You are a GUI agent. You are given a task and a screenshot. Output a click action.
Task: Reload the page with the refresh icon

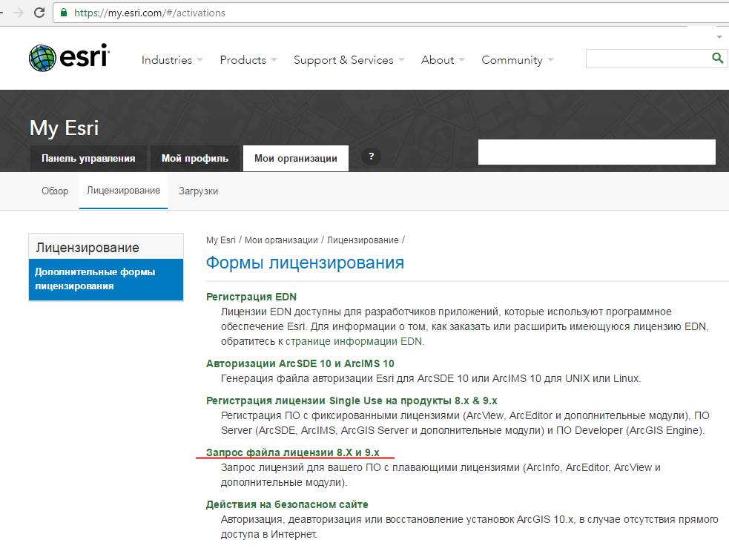39,13
